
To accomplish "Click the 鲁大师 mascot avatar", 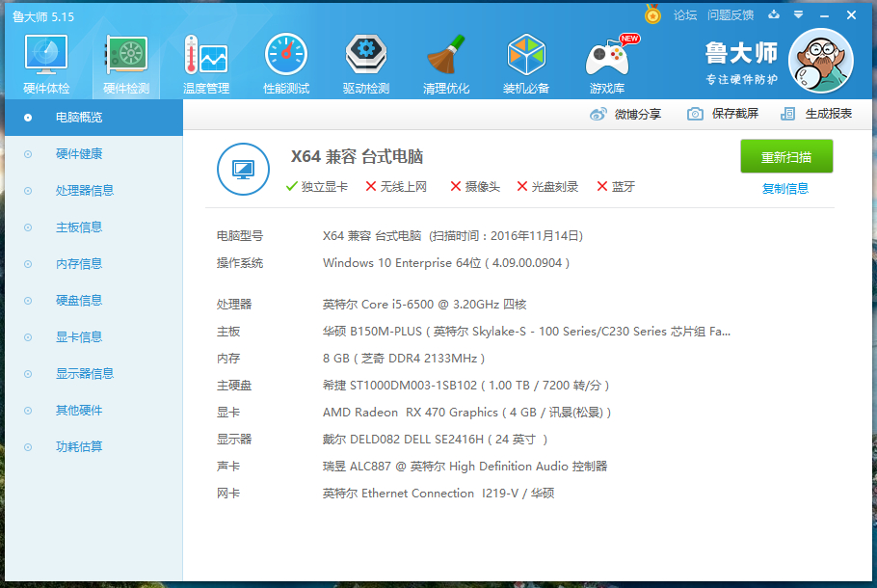I will (821, 61).
